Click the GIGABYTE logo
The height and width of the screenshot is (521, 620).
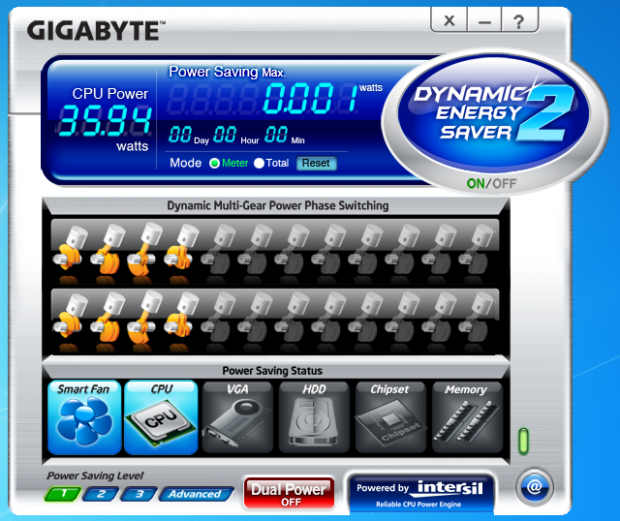pos(96,31)
